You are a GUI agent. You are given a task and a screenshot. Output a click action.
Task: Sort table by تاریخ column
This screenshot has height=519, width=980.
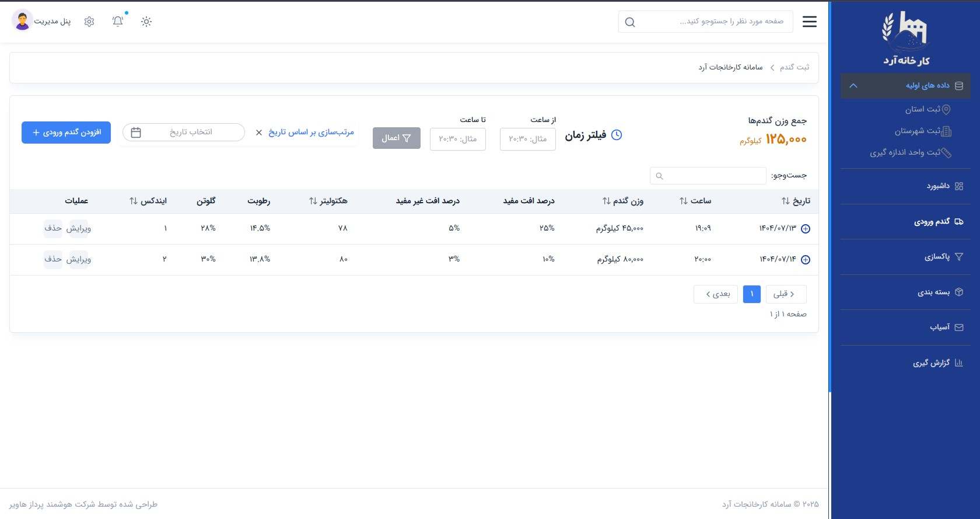[796, 201]
